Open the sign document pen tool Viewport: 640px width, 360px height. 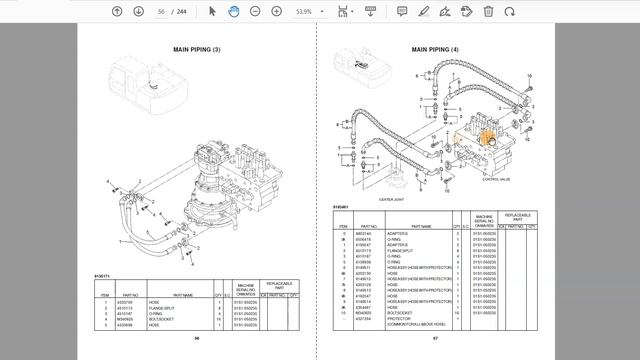445,11
